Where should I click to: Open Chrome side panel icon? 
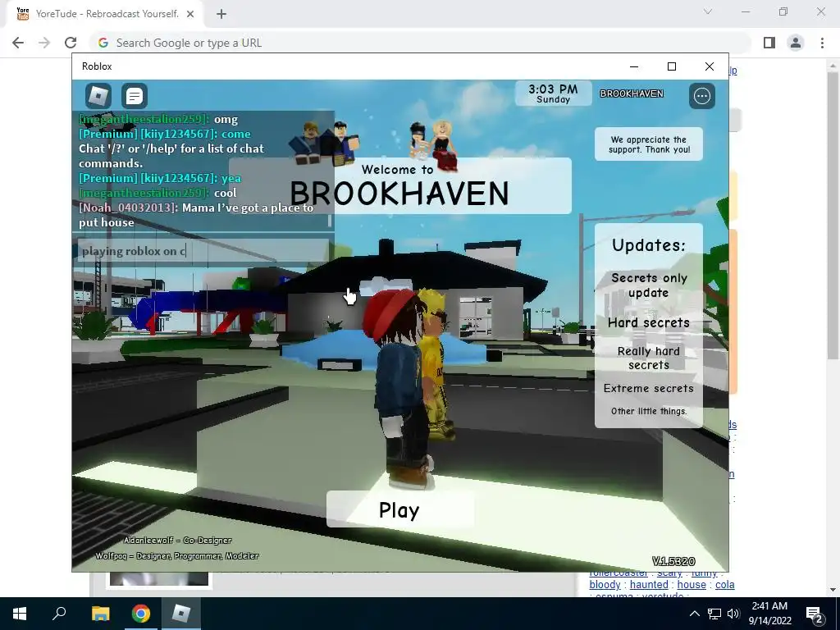coord(769,43)
